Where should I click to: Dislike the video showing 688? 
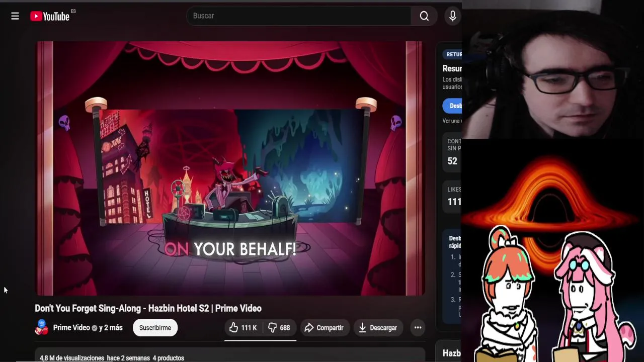(279, 328)
